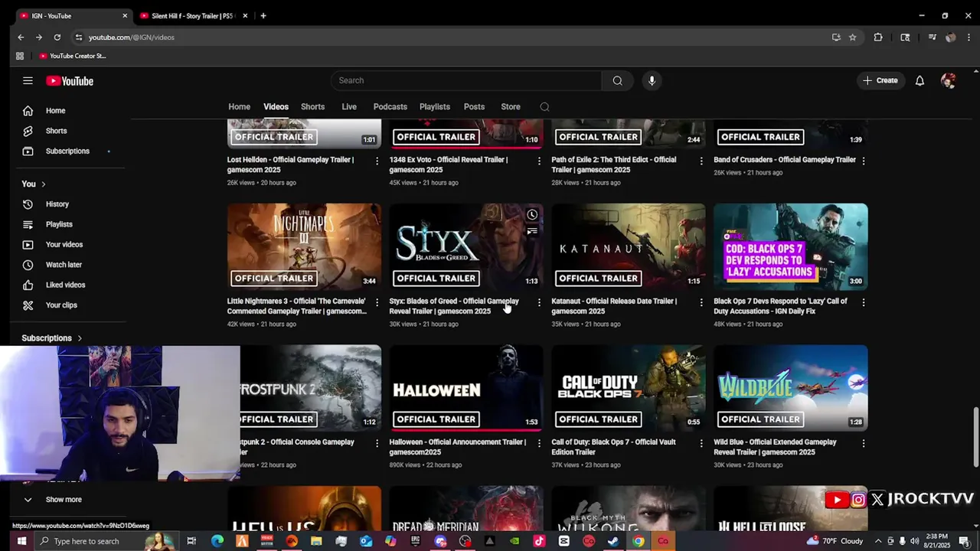Open Band of Crusaders trailer title link
Screen dimensions: 980x551
785,160
